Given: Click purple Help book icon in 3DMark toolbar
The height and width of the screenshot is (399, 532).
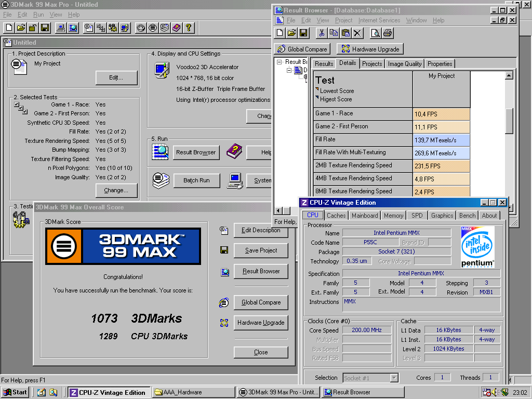Looking at the screenshot, I should click(x=177, y=28).
